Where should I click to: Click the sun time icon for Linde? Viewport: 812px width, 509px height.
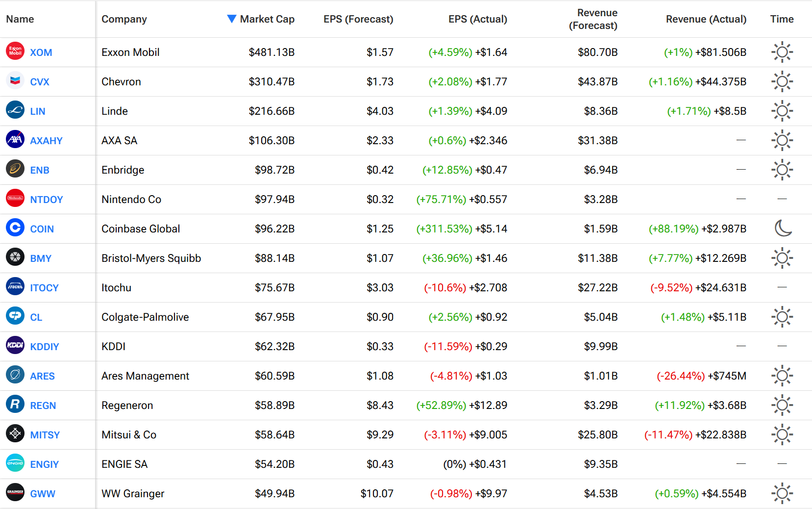pos(782,111)
